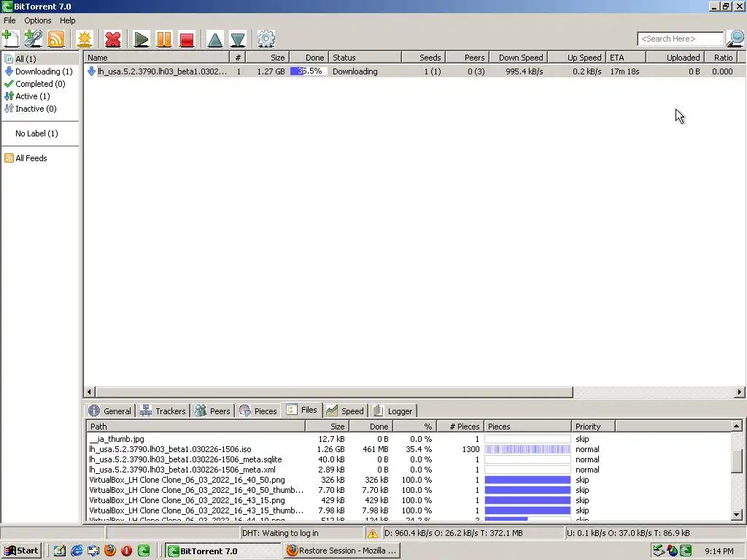This screenshot has height=560, width=747.
Task: Open the Add RSS Feed icon
Action: (x=55, y=39)
